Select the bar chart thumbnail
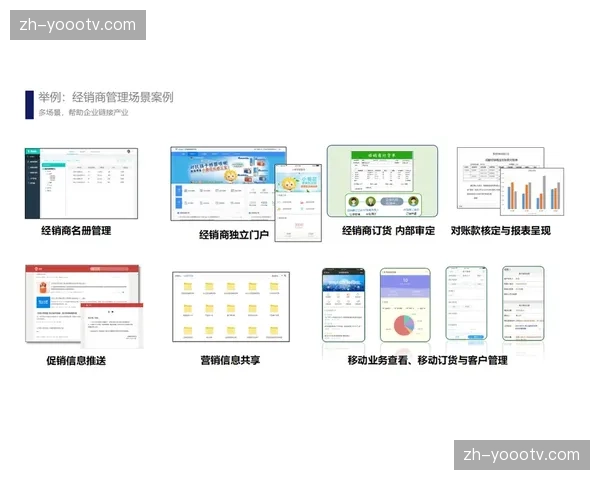Screen dimensions: 600x480 tap(532, 191)
